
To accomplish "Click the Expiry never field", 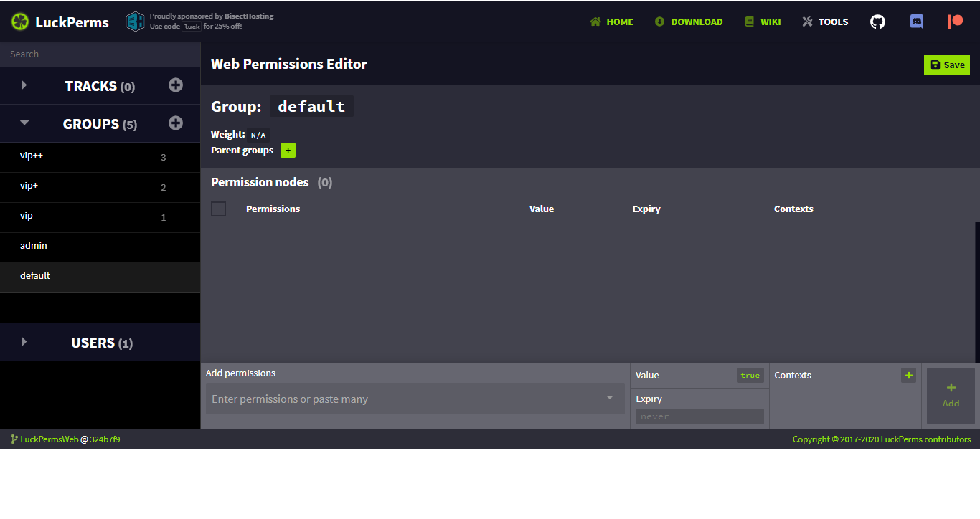I will [x=699, y=416].
